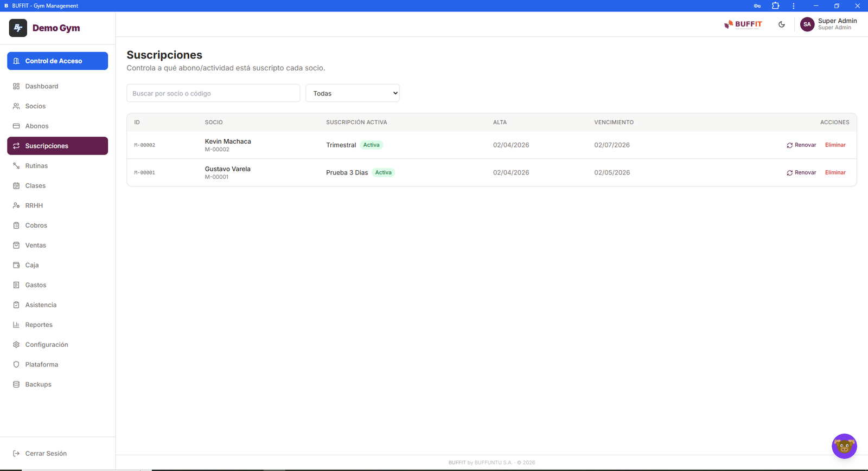Click the Kevin Machaca socio name
This screenshot has height=471, width=868.
[x=228, y=141]
